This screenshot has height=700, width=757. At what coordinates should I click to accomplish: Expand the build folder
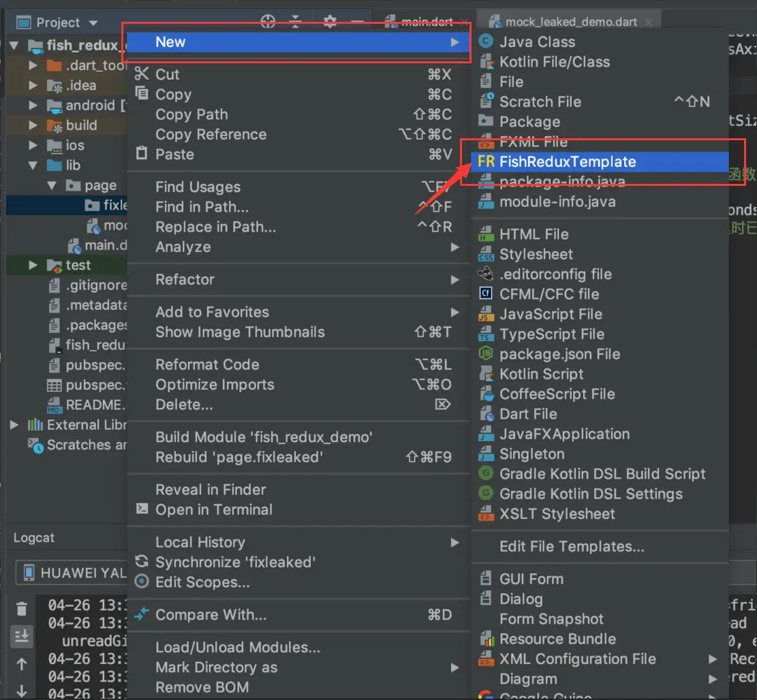pyautogui.click(x=33, y=125)
